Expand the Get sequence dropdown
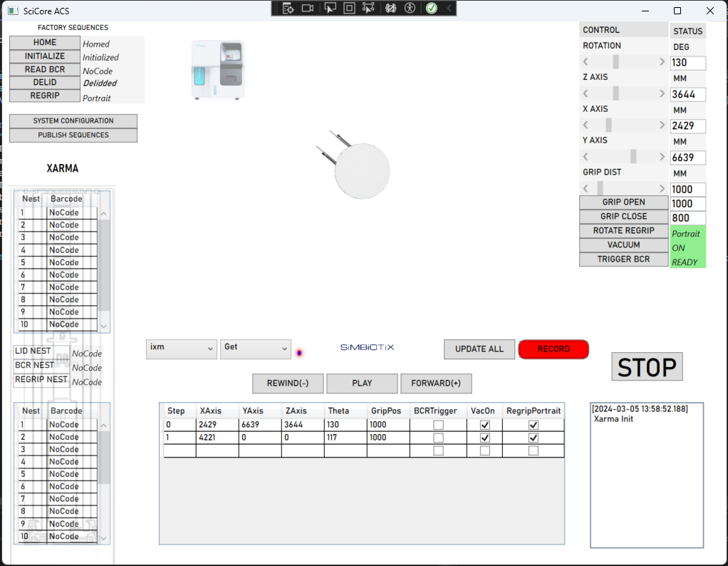The image size is (728, 566). click(255, 348)
